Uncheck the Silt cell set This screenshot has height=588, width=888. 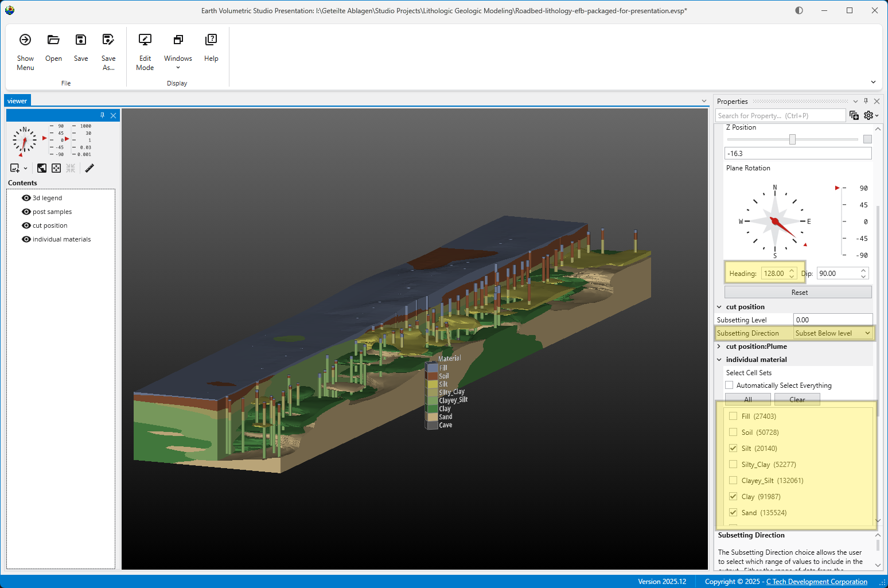733,448
